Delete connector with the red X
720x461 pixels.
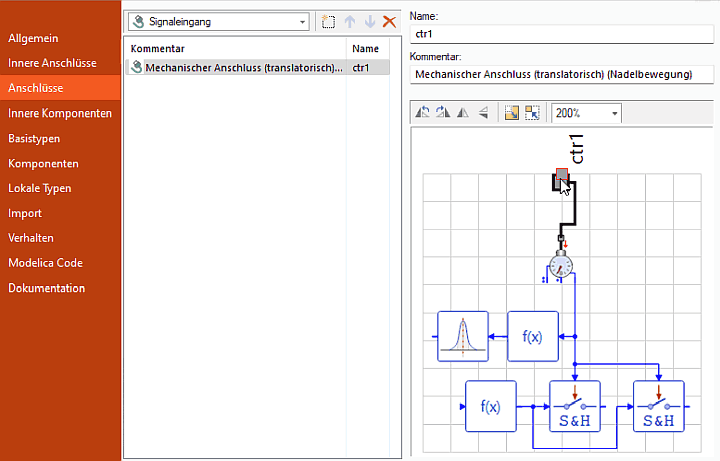tap(389, 21)
